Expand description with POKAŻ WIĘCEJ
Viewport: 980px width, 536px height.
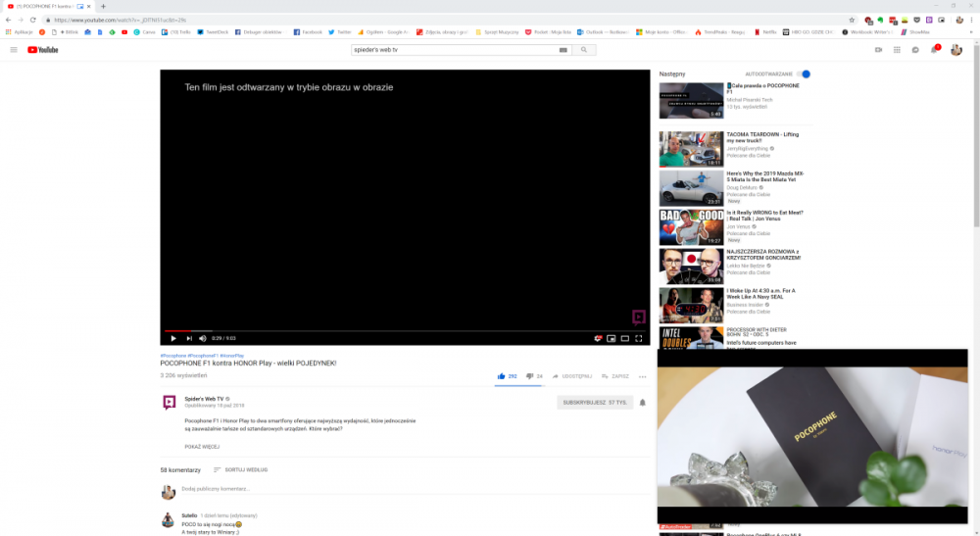pos(202,447)
